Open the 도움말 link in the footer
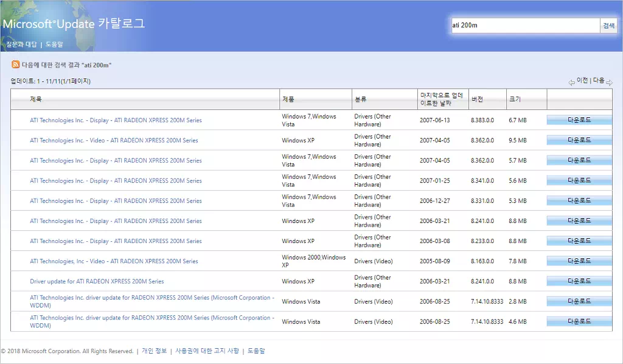 pyautogui.click(x=256, y=351)
